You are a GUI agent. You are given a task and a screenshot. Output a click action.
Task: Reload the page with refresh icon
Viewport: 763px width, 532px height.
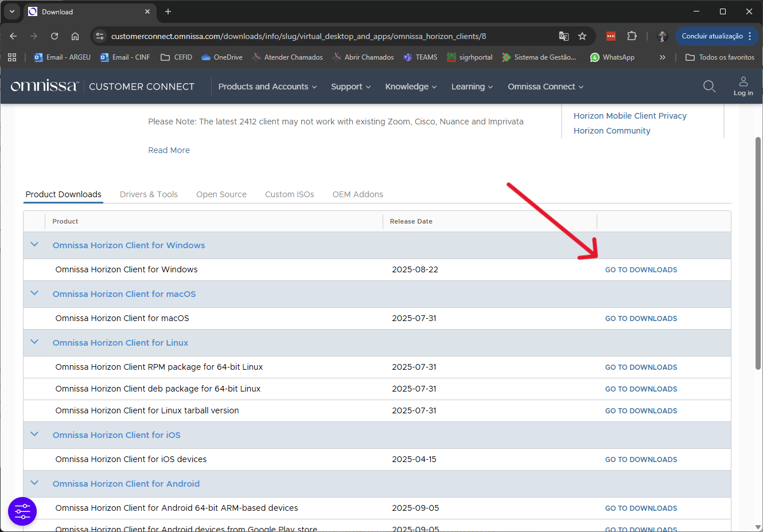[54, 36]
